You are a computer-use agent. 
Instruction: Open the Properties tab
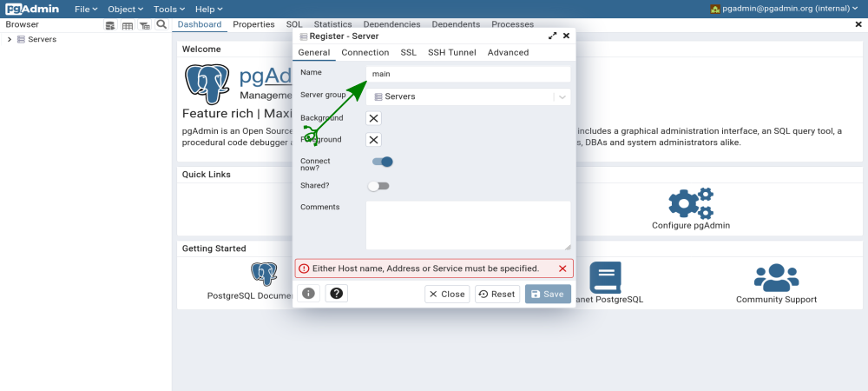pyautogui.click(x=253, y=24)
